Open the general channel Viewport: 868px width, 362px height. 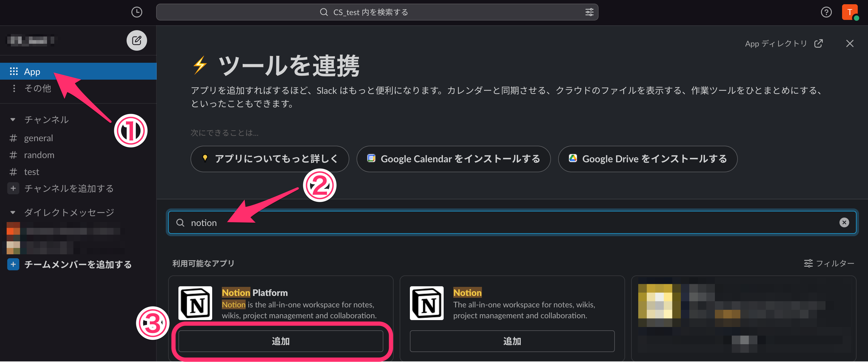pos(78,138)
